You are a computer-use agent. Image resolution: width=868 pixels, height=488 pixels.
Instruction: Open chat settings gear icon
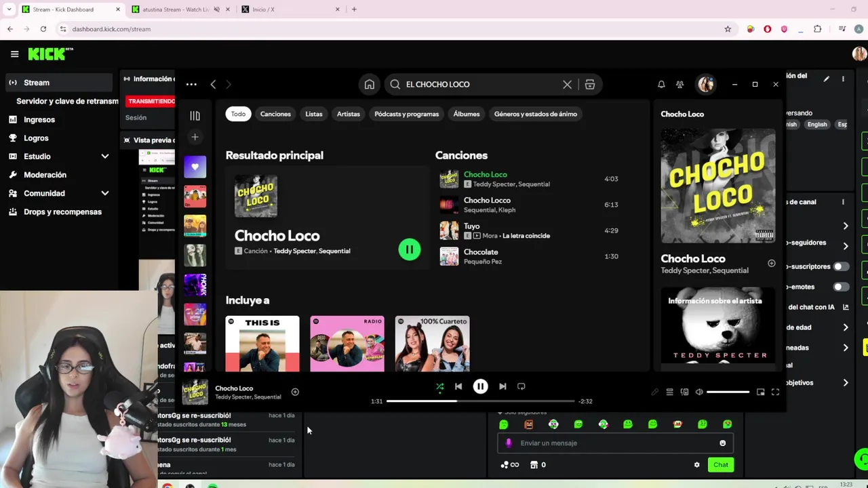click(x=696, y=465)
